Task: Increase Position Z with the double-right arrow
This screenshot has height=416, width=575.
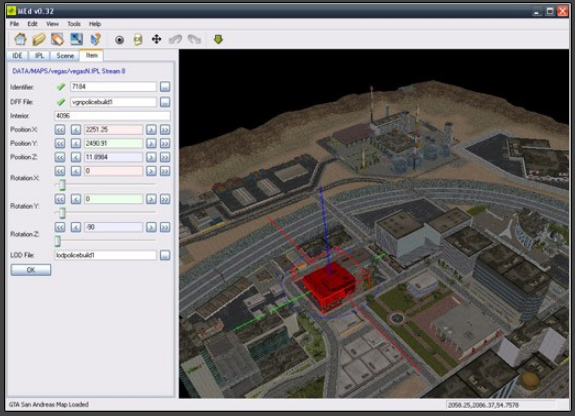Action: tap(165, 157)
